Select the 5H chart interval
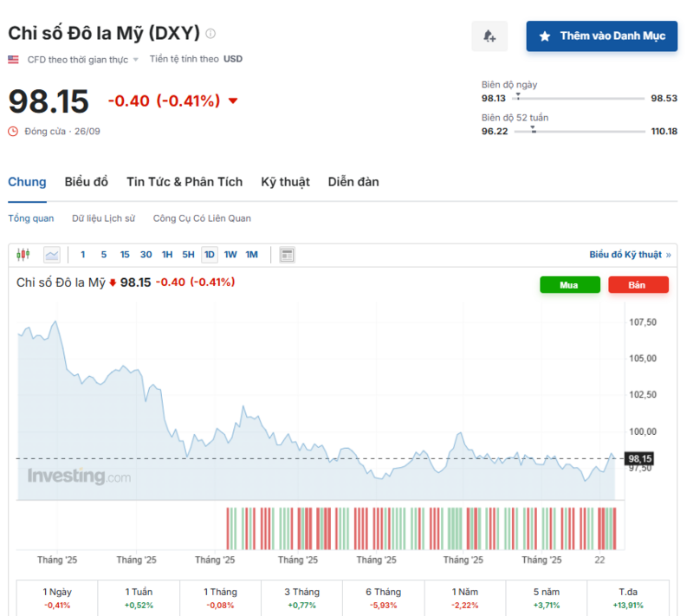693x616 pixels. pyautogui.click(x=188, y=255)
